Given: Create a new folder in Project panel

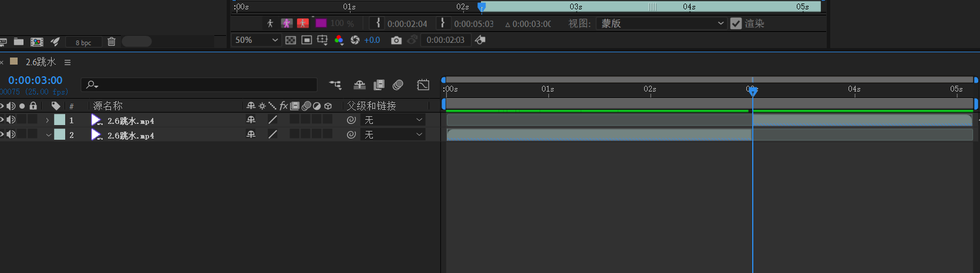Looking at the screenshot, I should 19,42.
